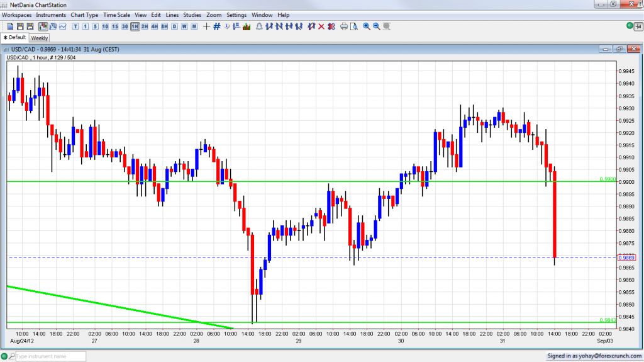Select the Default workspace tab
644x362 pixels.
[x=15, y=38]
